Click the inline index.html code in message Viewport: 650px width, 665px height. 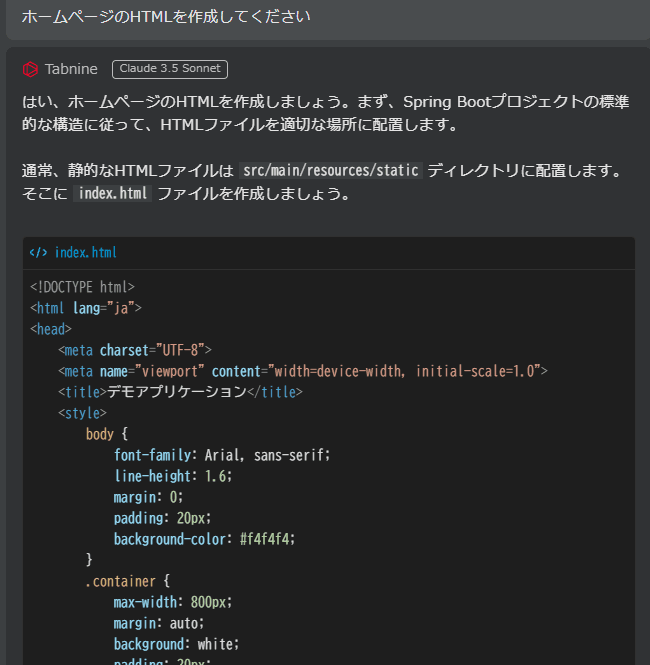[x=112, y=194]
